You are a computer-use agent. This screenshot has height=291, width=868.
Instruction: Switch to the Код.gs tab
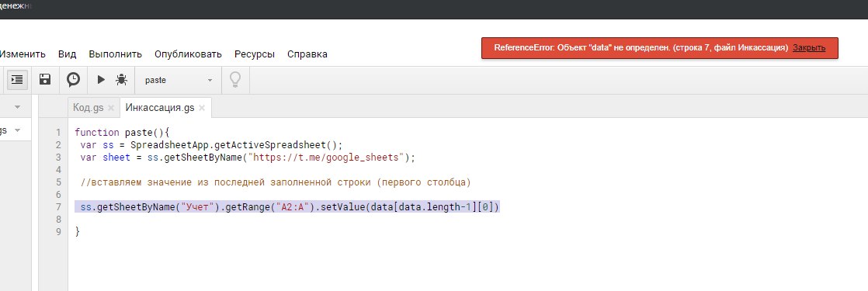[89, 108]
